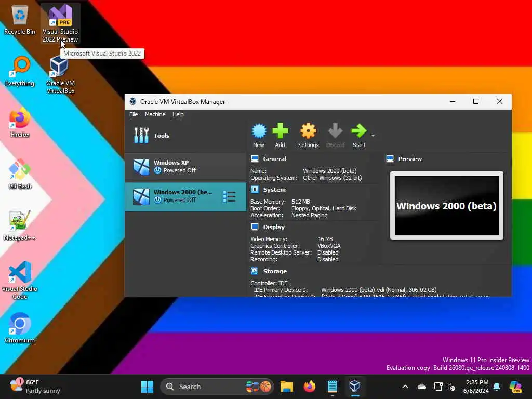Select Visual Studio Code desktop shortcut
The height and width of the screenshot is (399, 532).
point(20,280)
